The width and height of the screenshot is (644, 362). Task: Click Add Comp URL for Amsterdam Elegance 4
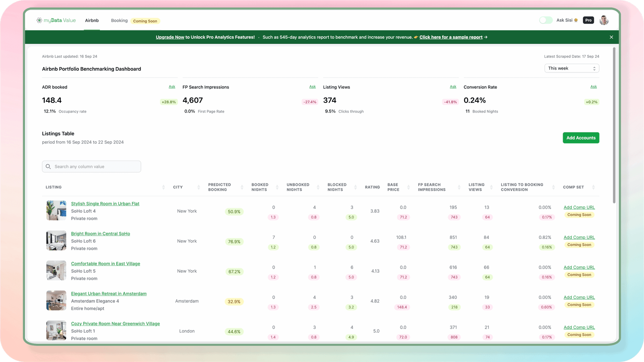[579, 298]
